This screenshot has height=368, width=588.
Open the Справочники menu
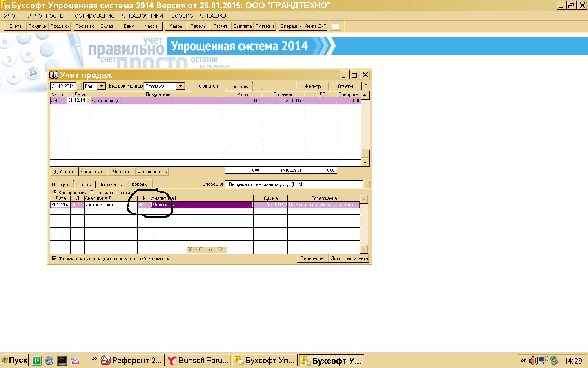click(142, 15)
